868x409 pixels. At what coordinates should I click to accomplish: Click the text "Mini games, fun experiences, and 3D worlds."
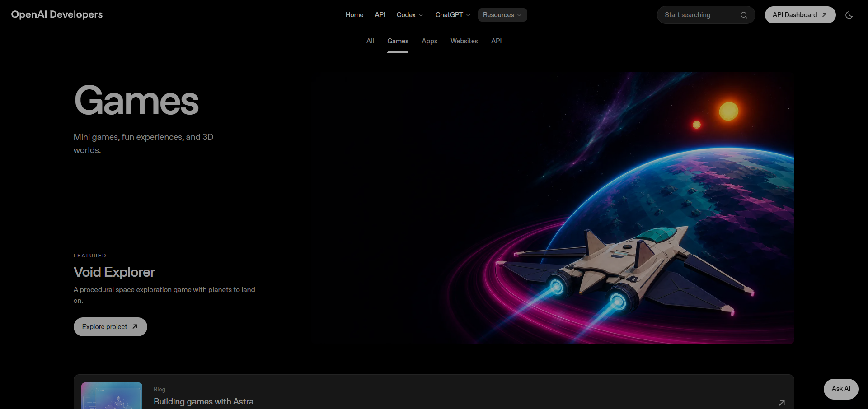pyautogui.click(x=143, y=144)
